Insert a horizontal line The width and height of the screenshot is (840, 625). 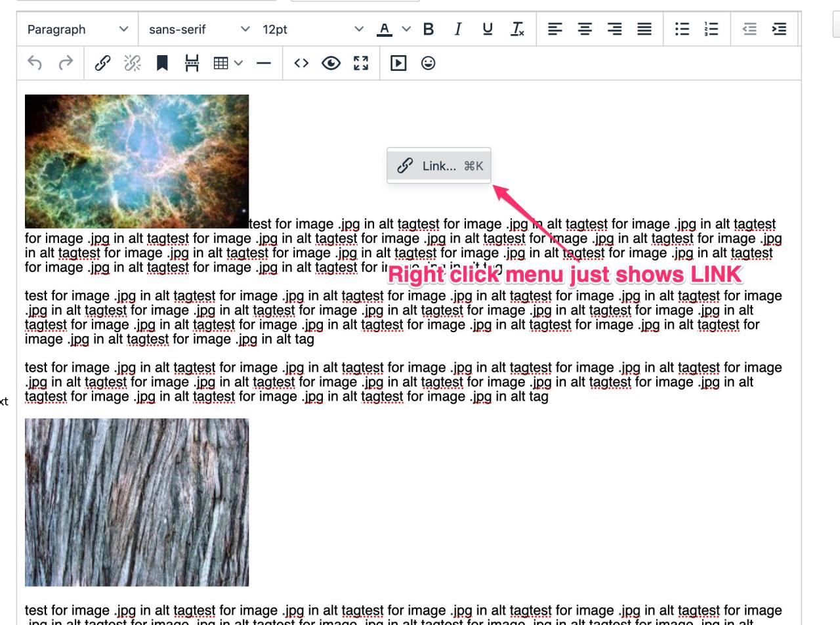tap(264, 63)
